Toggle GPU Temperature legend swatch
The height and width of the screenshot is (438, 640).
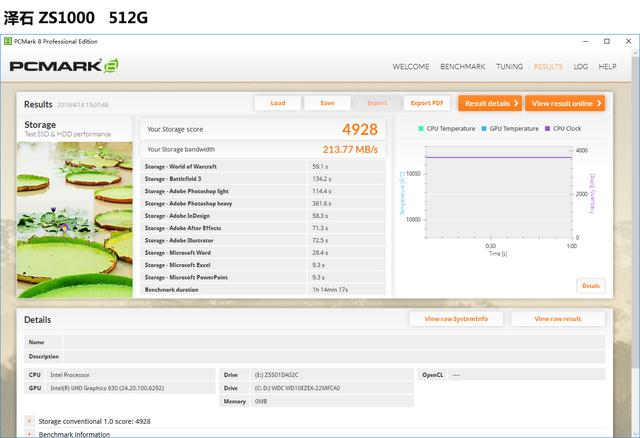tap(484, 129)
